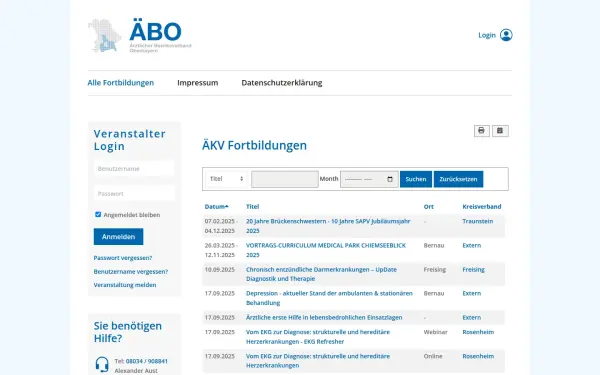Image resolution: width=600 pixels, height=375 pixels.
Task: Click the Traunstein Kreisverband link
Action: click(478, 221)
